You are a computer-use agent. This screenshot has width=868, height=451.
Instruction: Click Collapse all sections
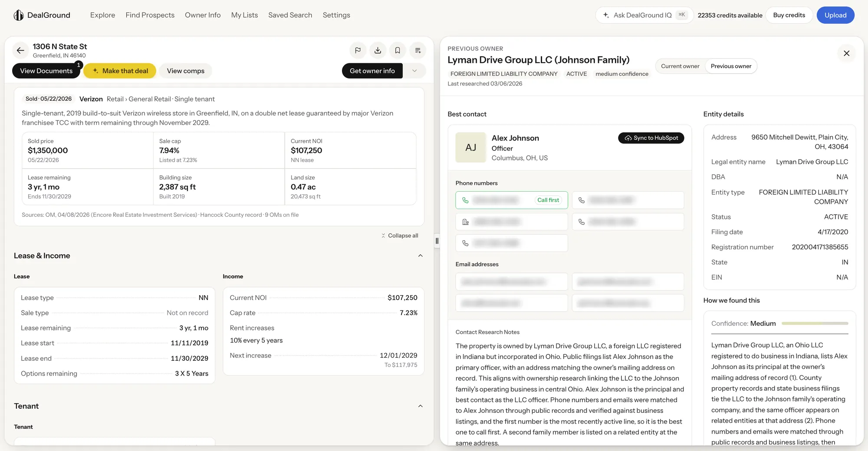399,235
